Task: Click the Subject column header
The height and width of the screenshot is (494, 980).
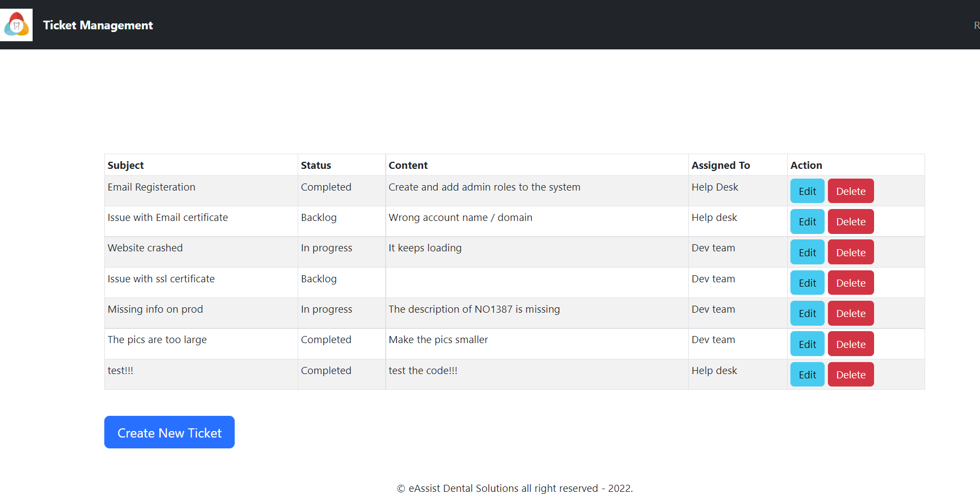Action: click(125, 165)
